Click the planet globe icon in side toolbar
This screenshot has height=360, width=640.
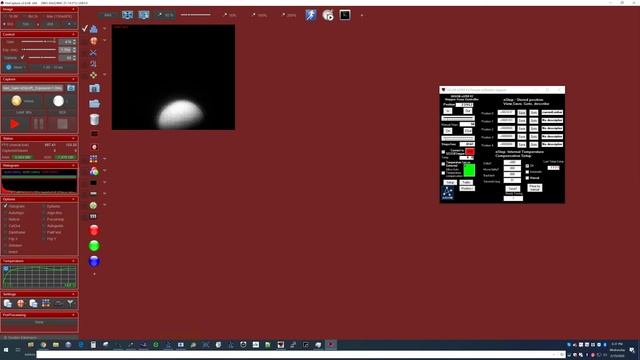click(94, 41)
